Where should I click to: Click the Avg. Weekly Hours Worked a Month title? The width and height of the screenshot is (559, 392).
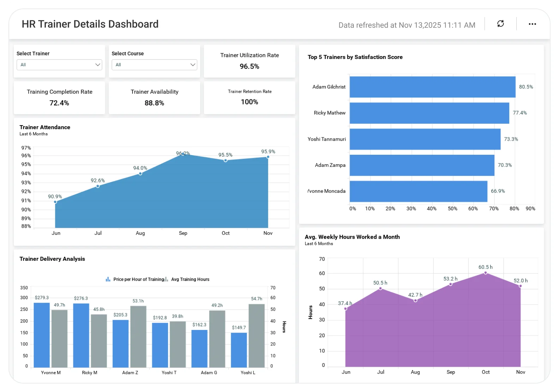click(x=352, y=237)
